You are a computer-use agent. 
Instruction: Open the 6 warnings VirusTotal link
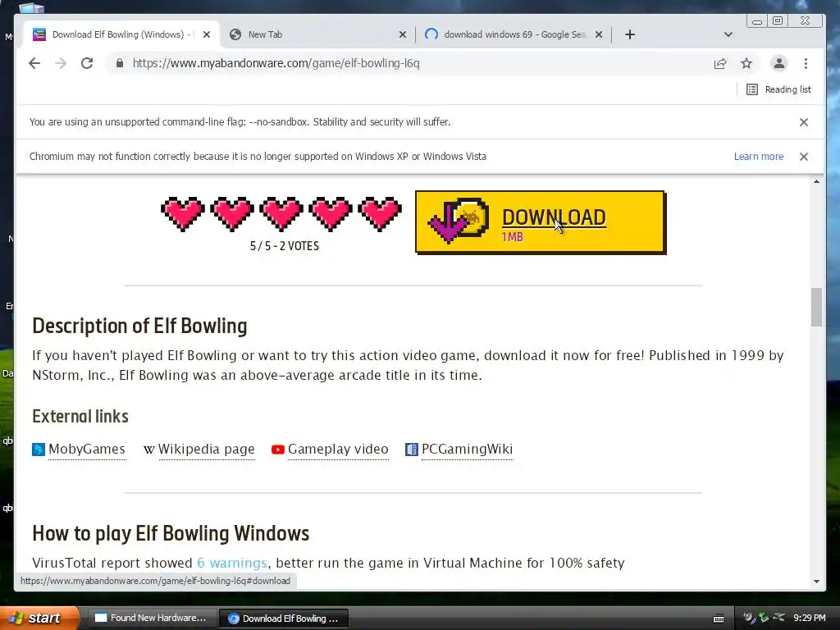coord(232,563)
